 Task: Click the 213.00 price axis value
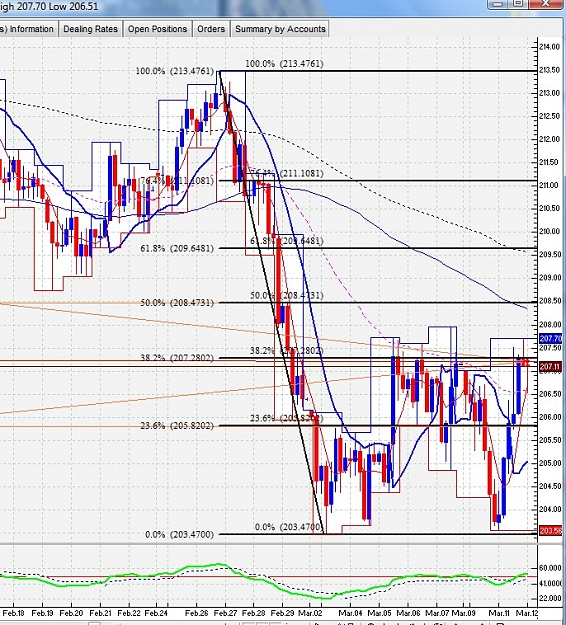click(550, 93)
